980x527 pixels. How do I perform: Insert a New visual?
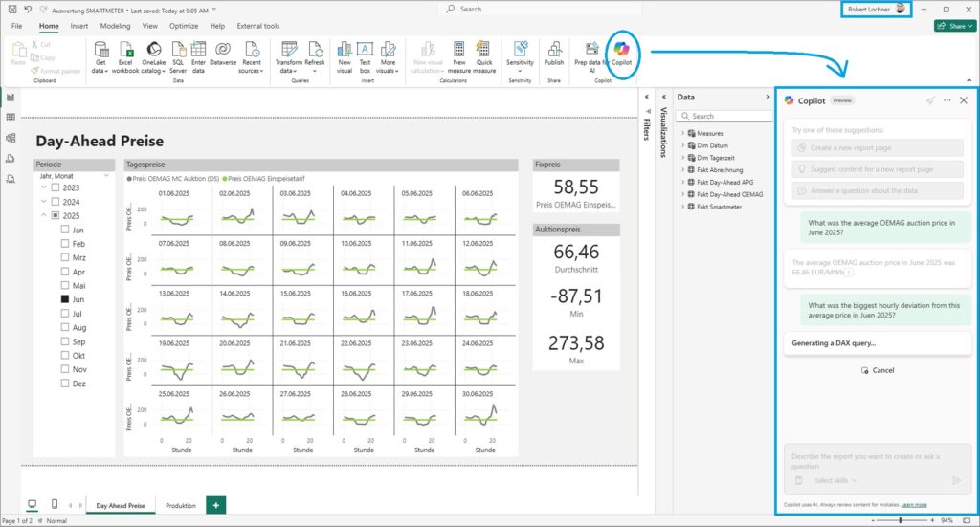(345, 56)
